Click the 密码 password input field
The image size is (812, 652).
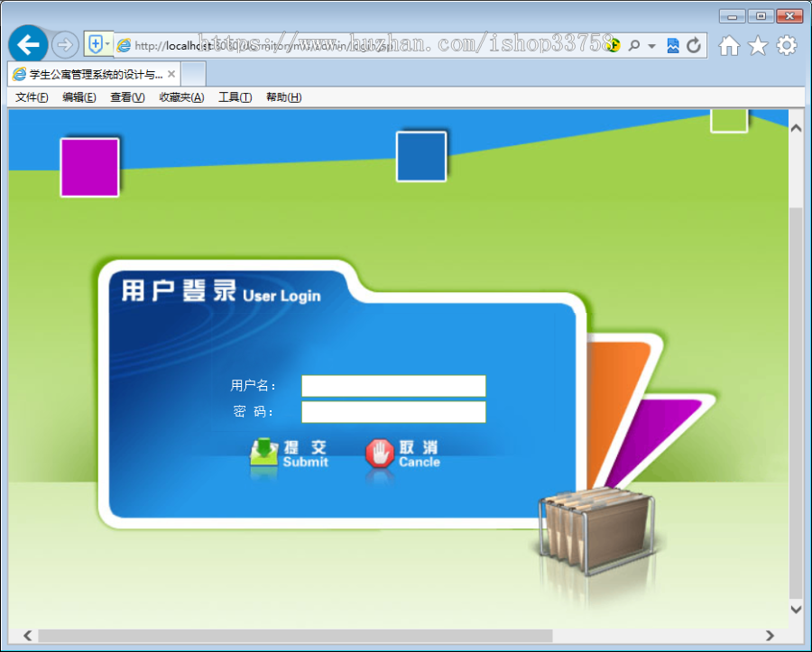pyautogui.click(x=393, y=412)
